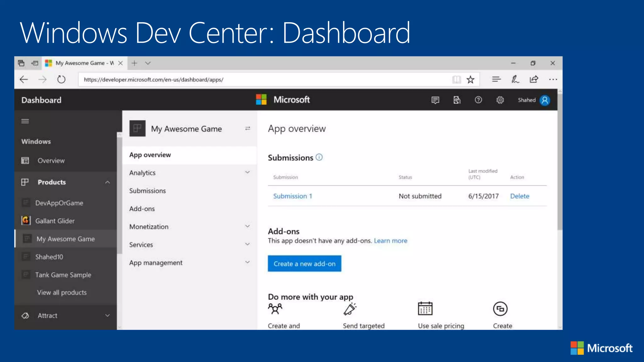This screenshot has width=644, height=362.
Task: Add page to favorites with star icon
Action: pos(470,80)
